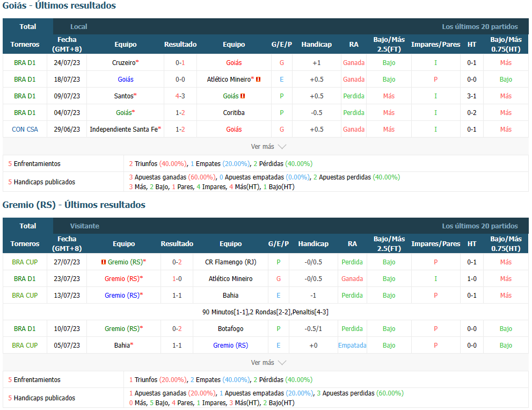This screenshot has height=410, width=532.
Task: Open Botafogo team link
Action: click(231, 329)
